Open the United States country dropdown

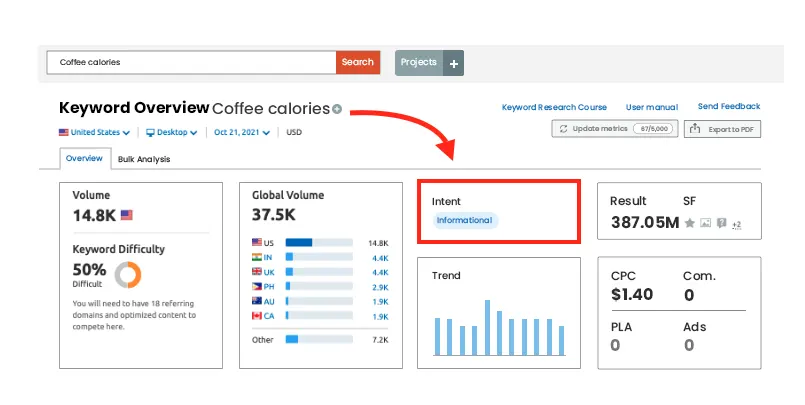click(94, 132)
